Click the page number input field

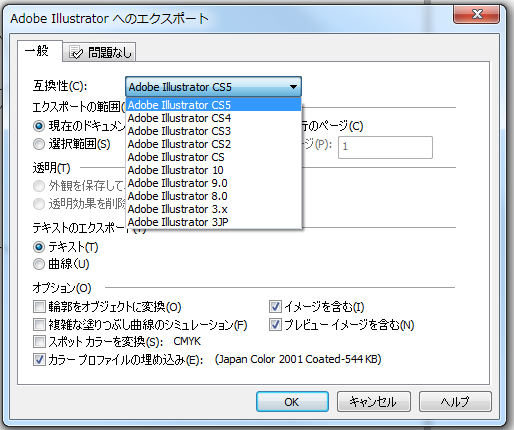tap(385, 147)
